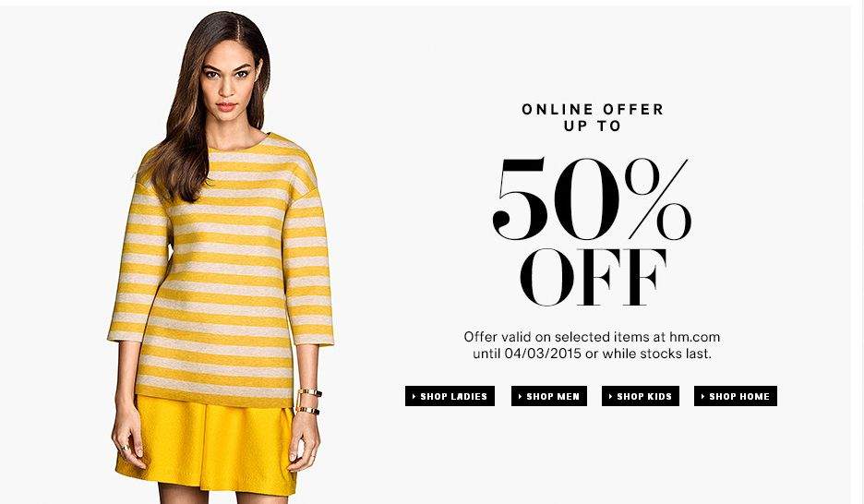Image resolution: width=864 pixels, height=504 pixels.
Task: Open the SHOP MEN section
Action: [549, 396]
